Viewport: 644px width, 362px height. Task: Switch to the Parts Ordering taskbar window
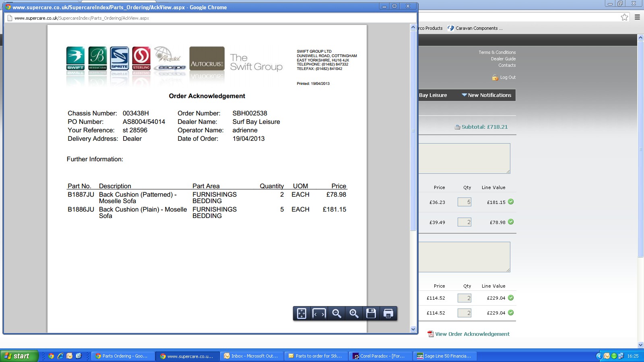pyautogui.click(x=123, y=356)
